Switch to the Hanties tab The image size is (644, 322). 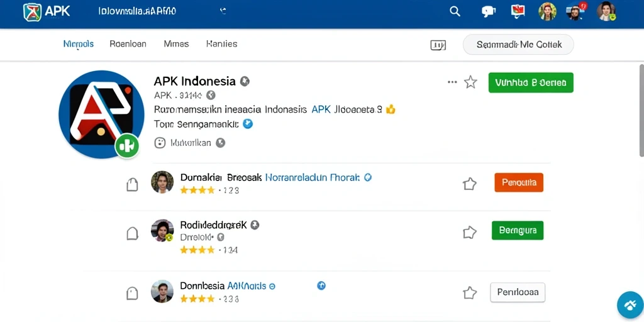pos(222,43)
